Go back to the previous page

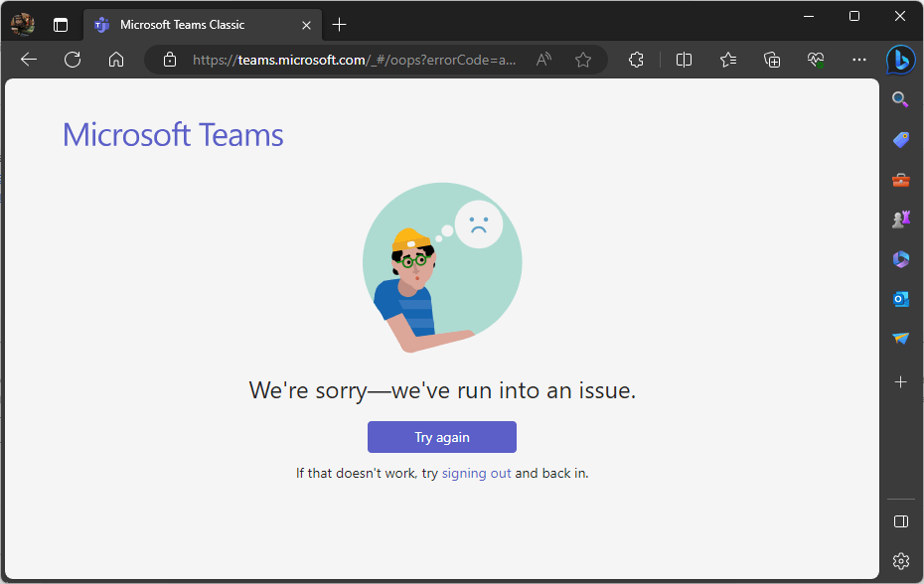(28, 60)
